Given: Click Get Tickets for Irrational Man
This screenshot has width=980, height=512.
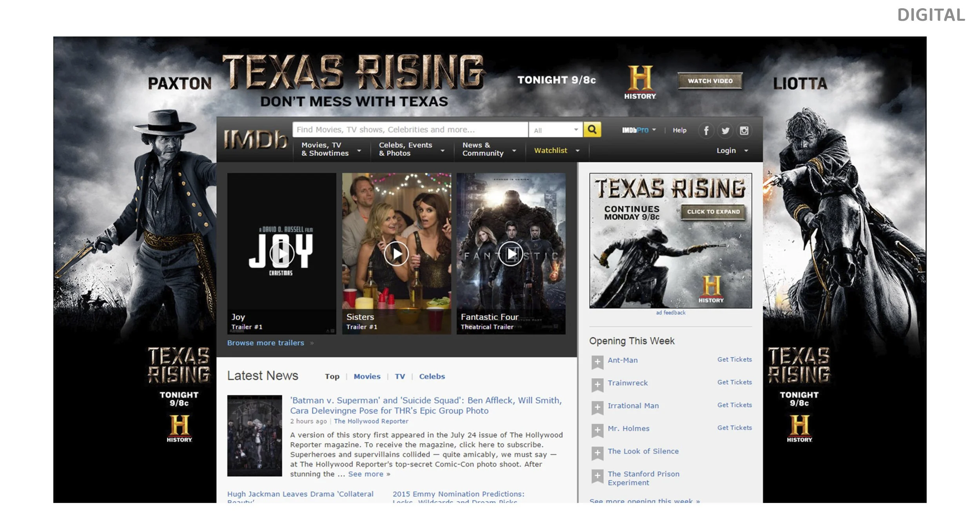Looking at the screenshot, I should pyautogui.click(x=734, y=405).
